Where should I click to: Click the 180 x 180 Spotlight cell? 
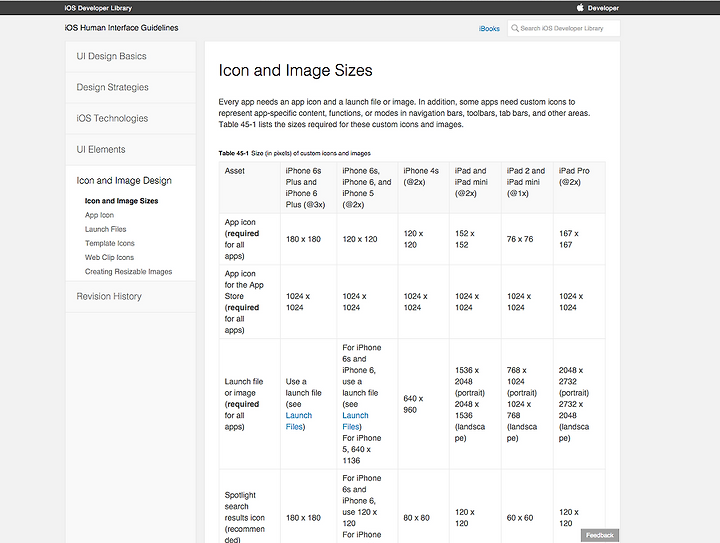(309, 506)
